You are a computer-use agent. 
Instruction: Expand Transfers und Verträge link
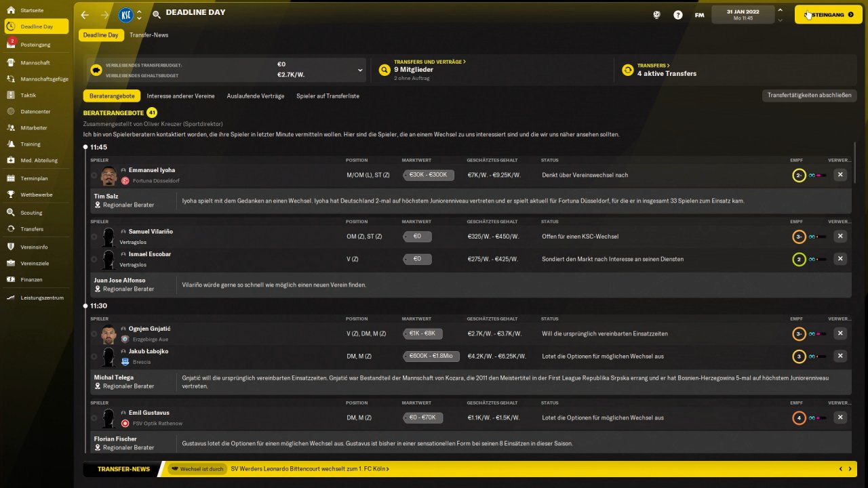pos(429,62)
